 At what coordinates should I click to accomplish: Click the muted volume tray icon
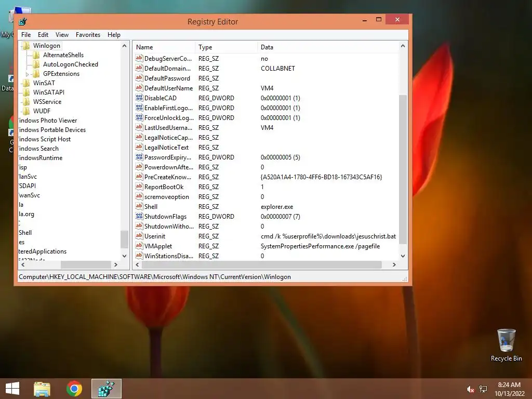point(470,389)
